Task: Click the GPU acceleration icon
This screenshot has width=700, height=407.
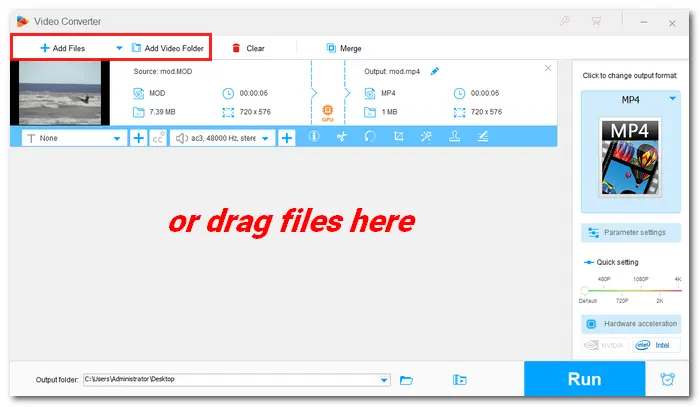Action: [328, 112]
